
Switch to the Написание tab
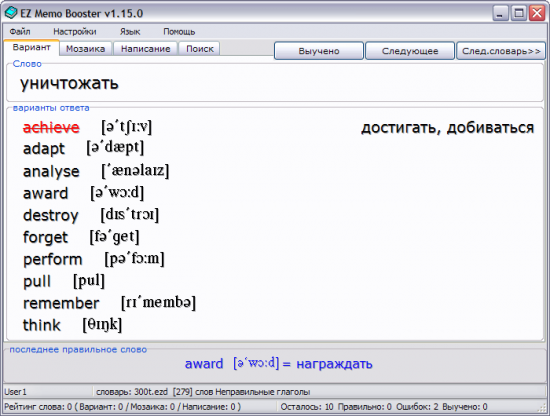coord(146,49)
